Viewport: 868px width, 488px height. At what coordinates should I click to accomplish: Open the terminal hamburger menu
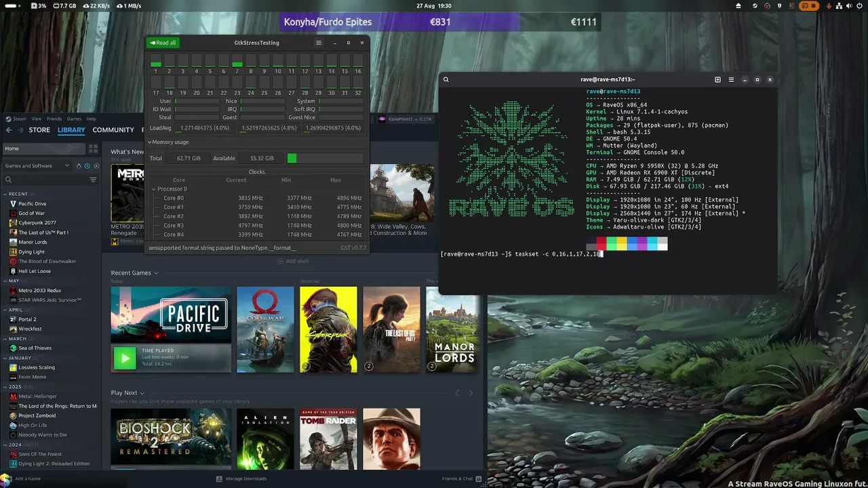tap(731, 79)
